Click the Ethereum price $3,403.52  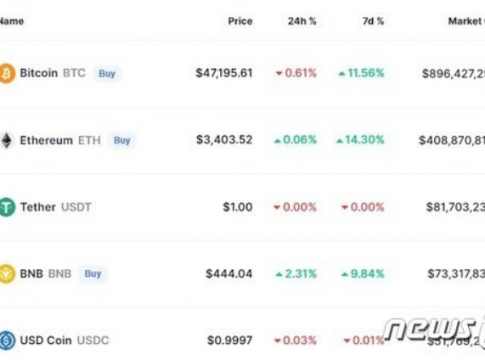[x=224, y=140]
